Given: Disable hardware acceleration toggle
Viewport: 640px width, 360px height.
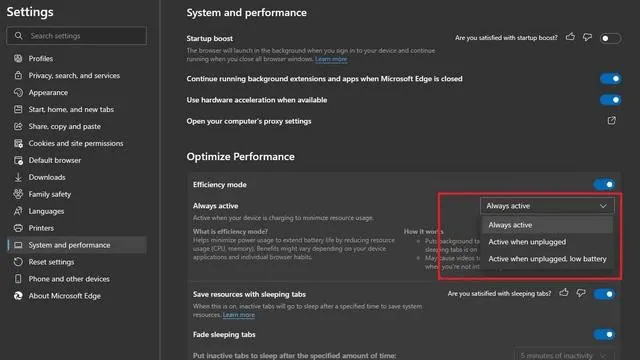Looking at the screenshot, I should (610, 100).
